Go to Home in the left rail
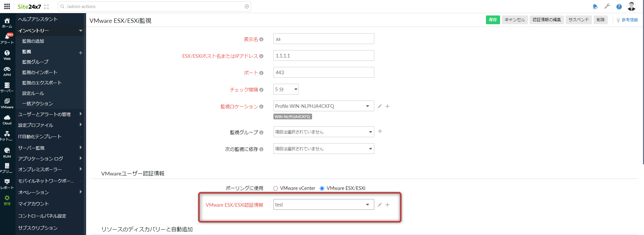Viewport: 644px width, 235px height. 7,23
